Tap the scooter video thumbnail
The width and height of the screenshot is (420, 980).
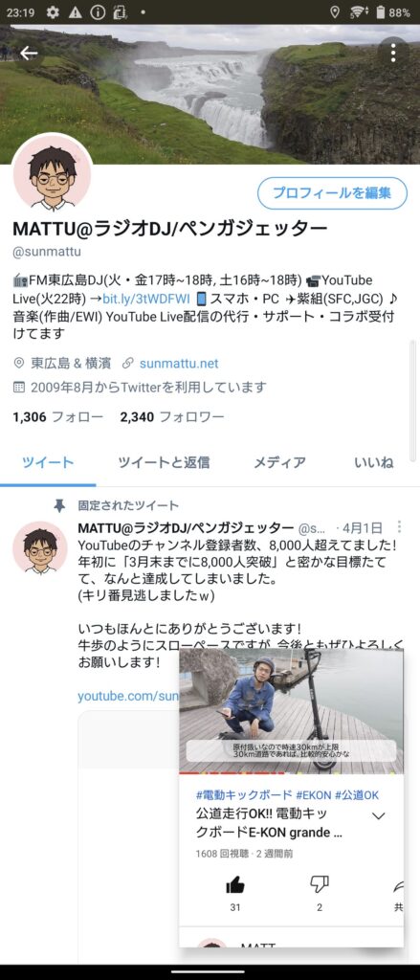[x=291, y=711]
